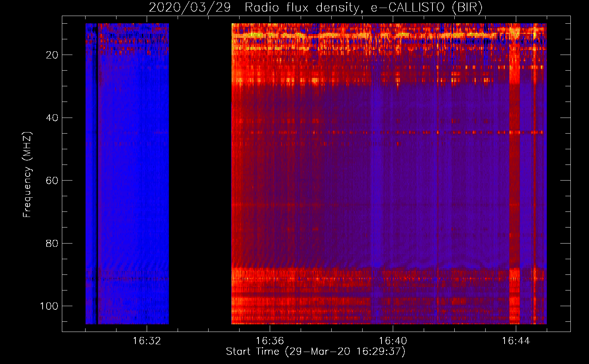This screenshot has height=364, width=589.
Task: Click the 16:36 time tick label
Action: tap(270, 341)
